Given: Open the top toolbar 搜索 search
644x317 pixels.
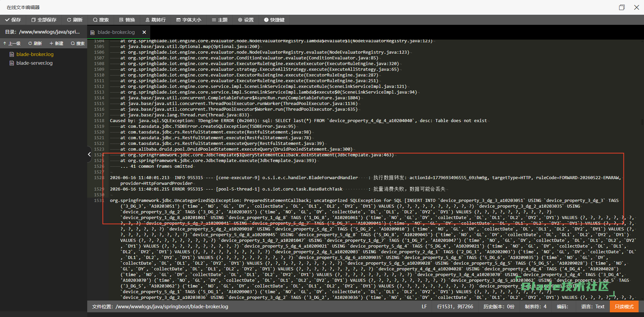Looking at the screenshot, I should (x=101, y=20).
